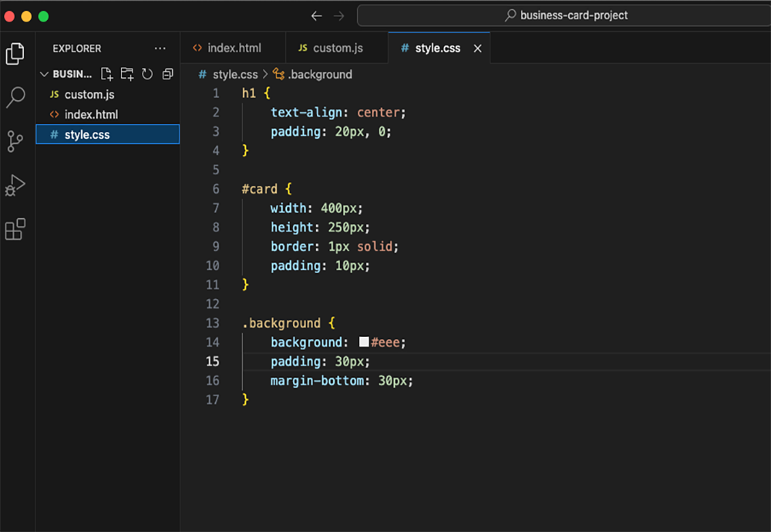Click line number 17 in the gutter
Image resolution: width=771 pixels, height=532 pixels.
(x=213, y=399)
